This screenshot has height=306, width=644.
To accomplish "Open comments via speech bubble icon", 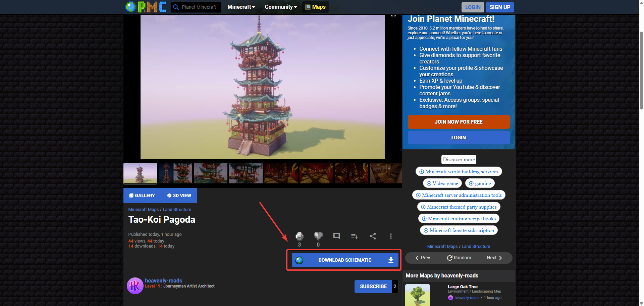I will pyautogui.click(x=336, y=236).
